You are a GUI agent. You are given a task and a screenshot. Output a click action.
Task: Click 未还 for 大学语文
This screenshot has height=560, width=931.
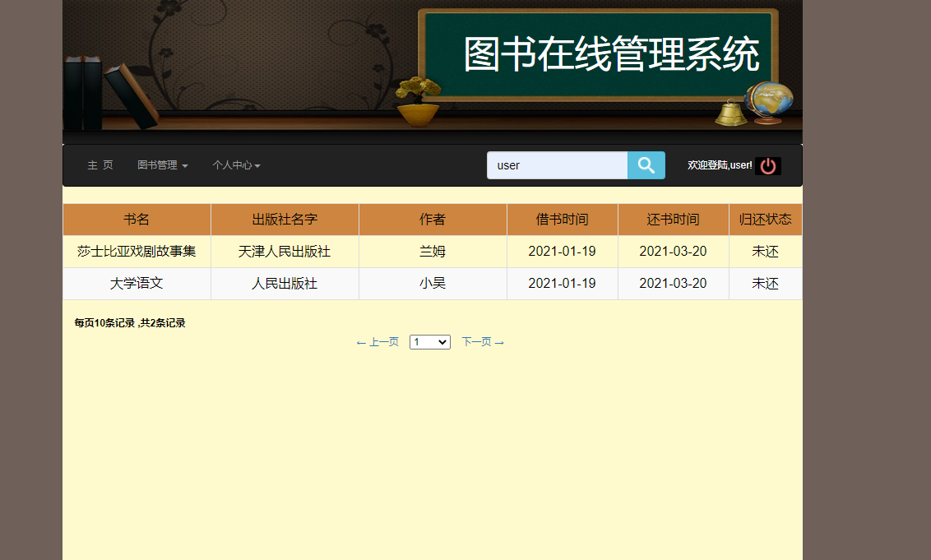(x=764, y=284)
